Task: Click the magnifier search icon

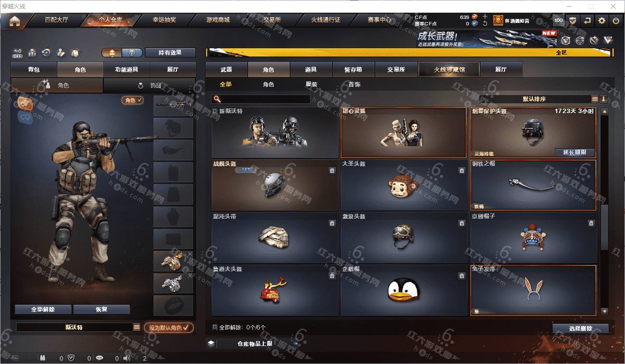Action: [x=216, y=99]
